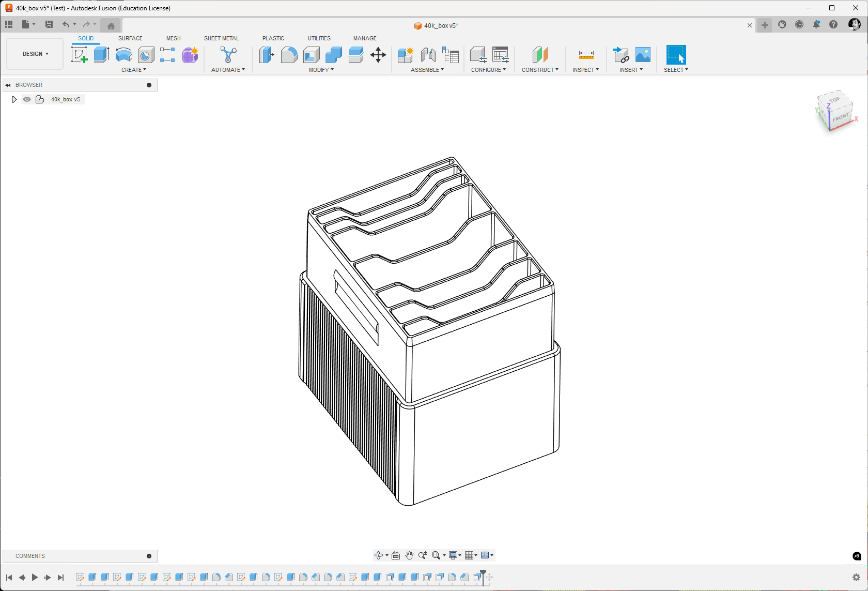This screenshot has height=591, width=868.
Task: Click the Solid tab
Action: pos(86,38)
